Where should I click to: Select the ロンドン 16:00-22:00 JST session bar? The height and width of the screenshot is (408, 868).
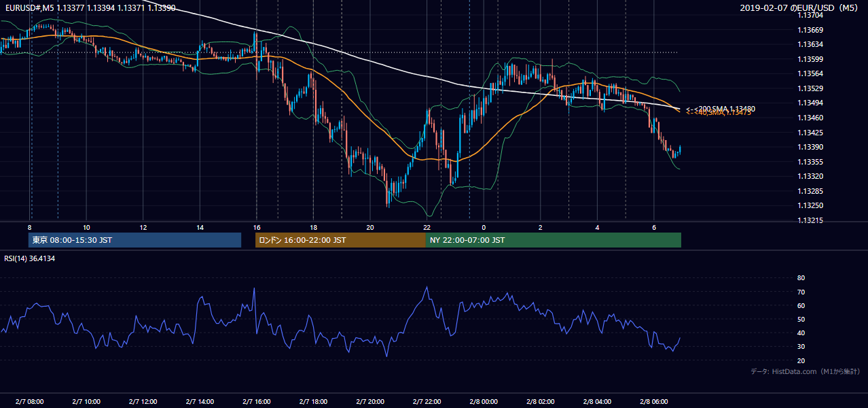340,240
